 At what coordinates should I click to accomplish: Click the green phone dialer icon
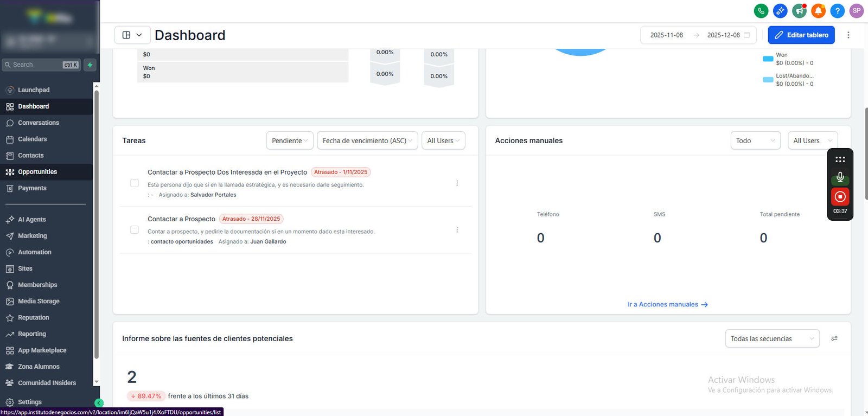pos(761,10)
